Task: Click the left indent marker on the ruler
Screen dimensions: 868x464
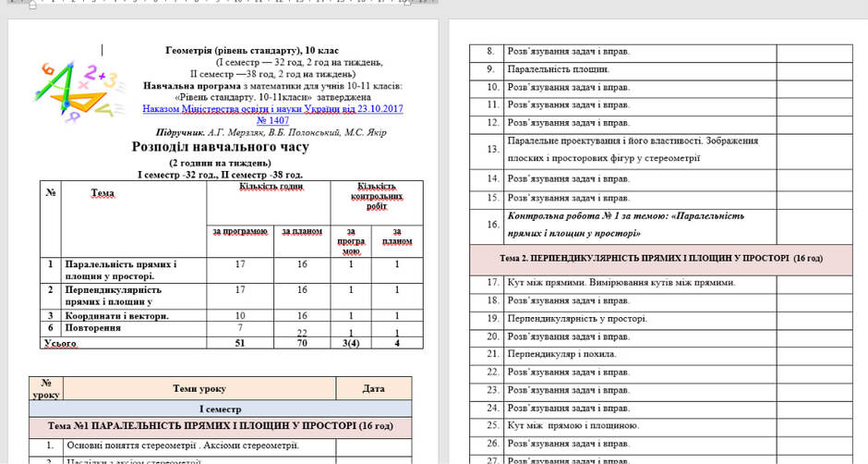Action: click(x=32, y=5)
